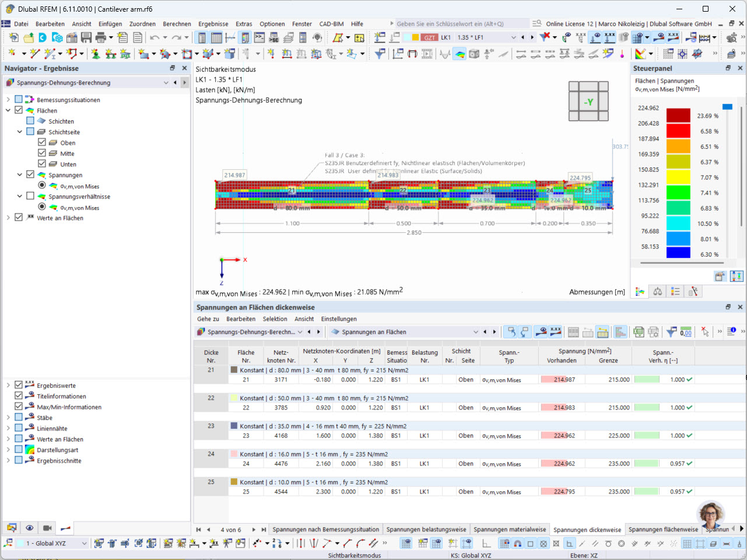747x560 pixels.
Task: Open the Datei menu
Action: click(x=21, y=24)
